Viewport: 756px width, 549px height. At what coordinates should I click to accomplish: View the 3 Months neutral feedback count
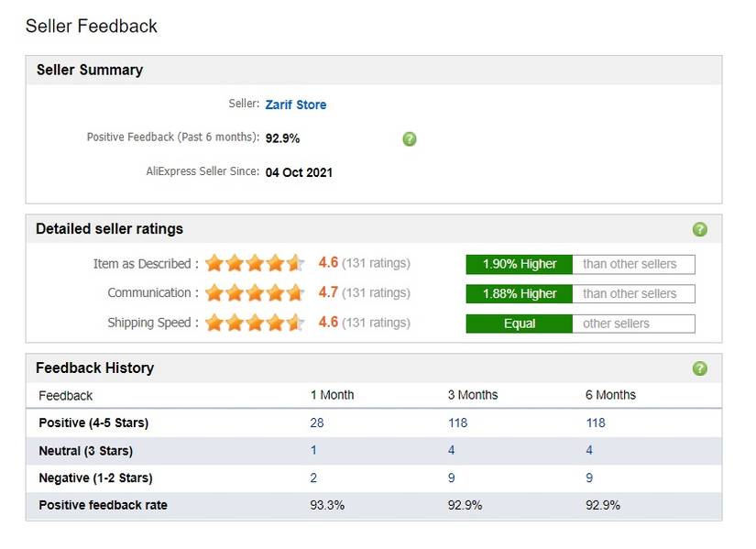click(451, 450)
